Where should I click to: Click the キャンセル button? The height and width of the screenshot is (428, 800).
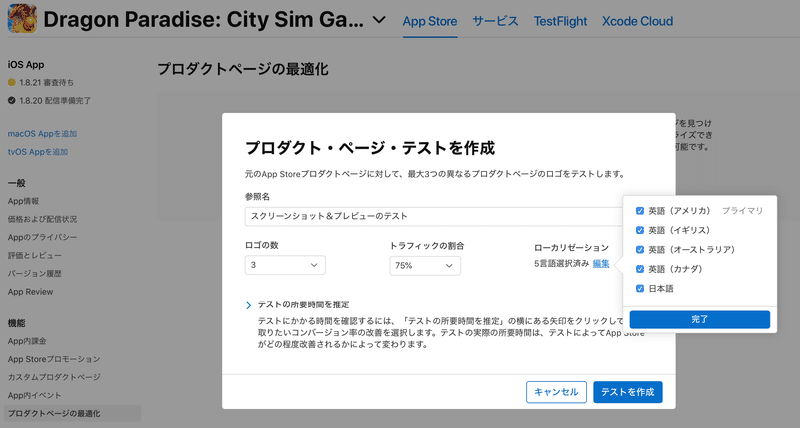(x=556, y=392)
